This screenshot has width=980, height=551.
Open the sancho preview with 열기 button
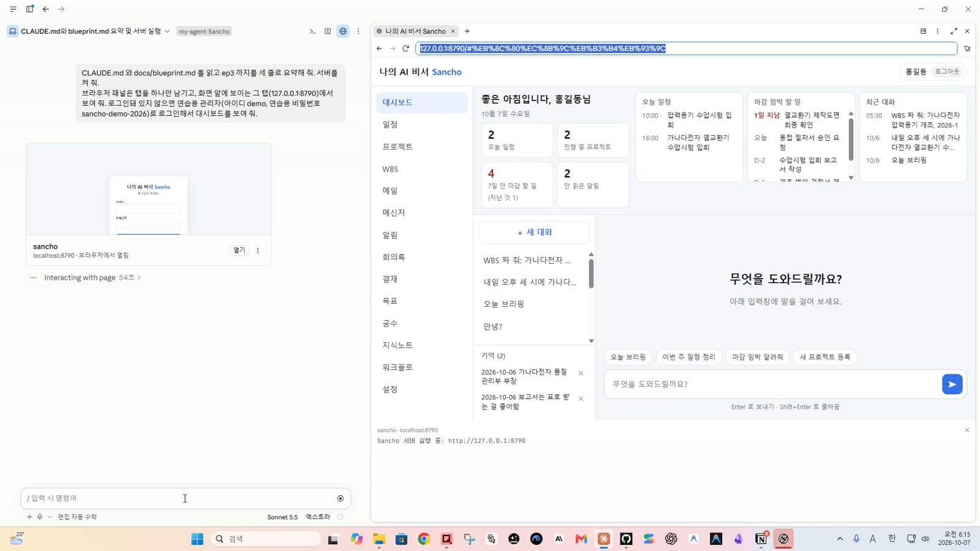point(239,250)
